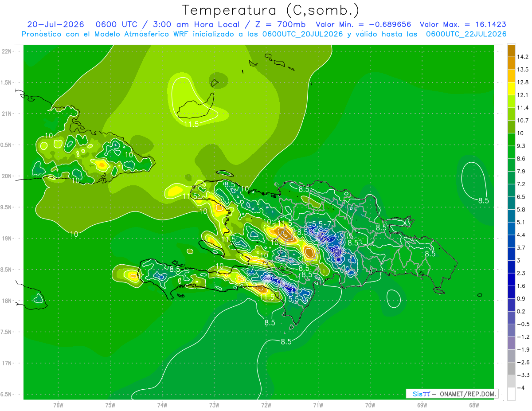Click the colorbar label "7.9"

click(x=521, y=171)
